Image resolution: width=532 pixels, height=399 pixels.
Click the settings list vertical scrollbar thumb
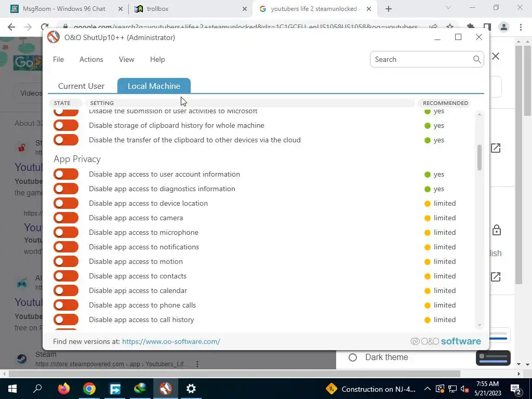480,157
